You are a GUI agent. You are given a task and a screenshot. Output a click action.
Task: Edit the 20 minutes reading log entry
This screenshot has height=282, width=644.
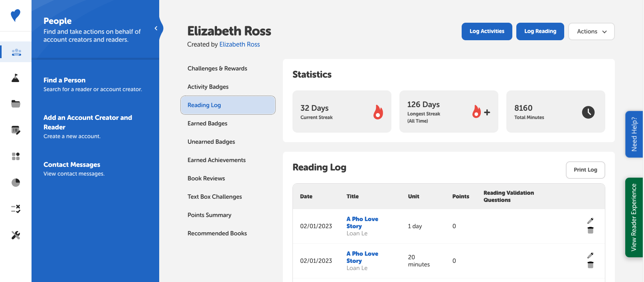click(591, 255)
